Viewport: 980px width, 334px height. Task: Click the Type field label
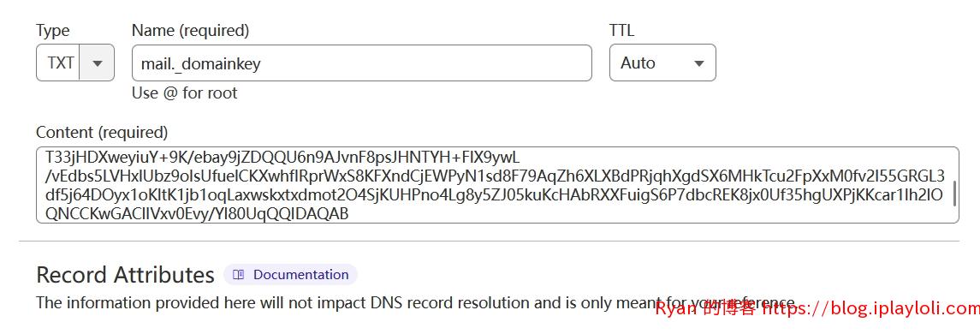52,31
